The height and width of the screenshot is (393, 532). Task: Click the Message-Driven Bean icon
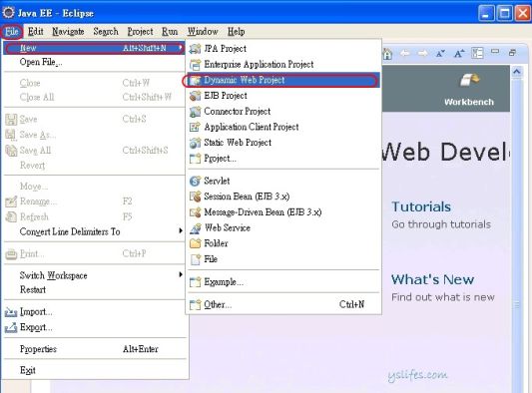pos(195,212)
